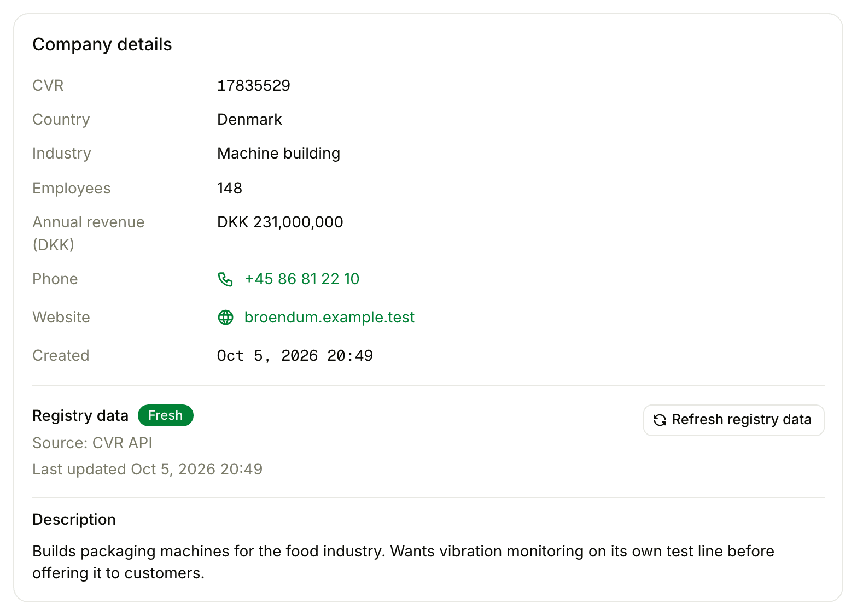Click the Fresh status badge

[x=166, y=415]
